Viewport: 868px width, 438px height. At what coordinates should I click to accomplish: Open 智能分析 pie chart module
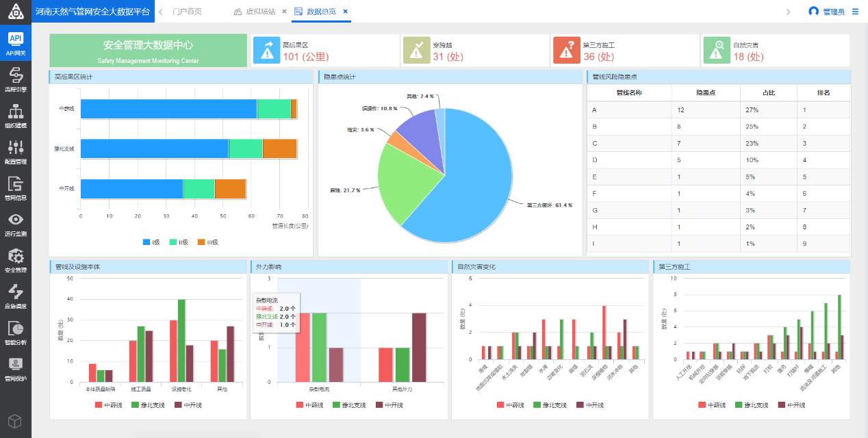point(15,333)
